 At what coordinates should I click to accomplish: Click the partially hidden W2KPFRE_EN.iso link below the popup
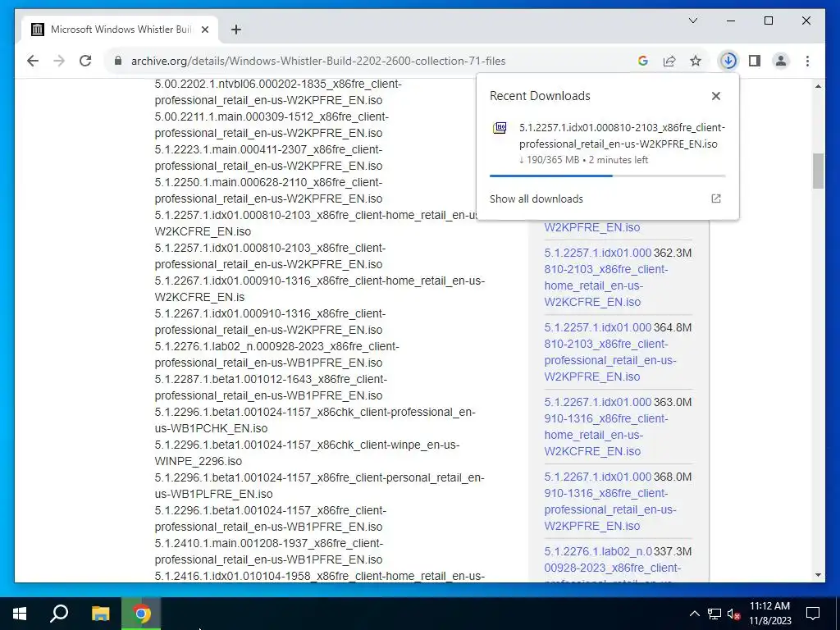point(592,227)
